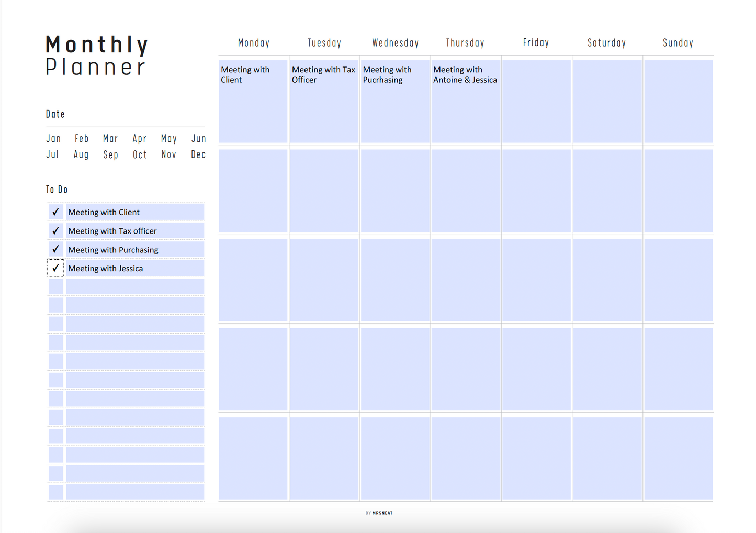Click the empty Friday cell in first week
756x533 pixels.
click(536, 102)
